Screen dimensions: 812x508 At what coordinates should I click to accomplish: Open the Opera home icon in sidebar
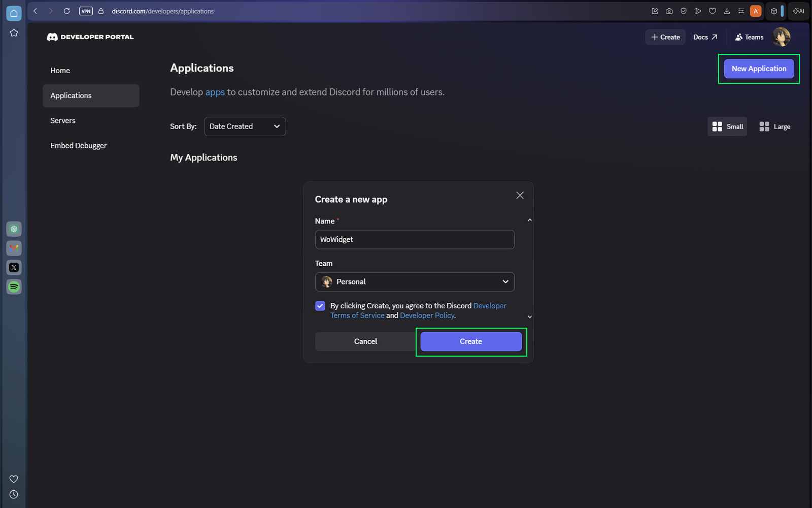pyautogui.click(x=14, y=13)
